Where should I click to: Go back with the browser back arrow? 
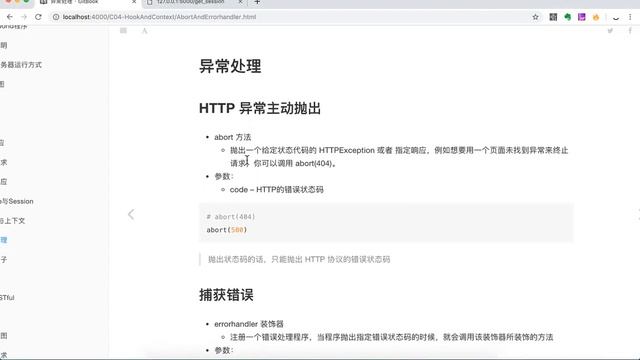pos(10,17)
